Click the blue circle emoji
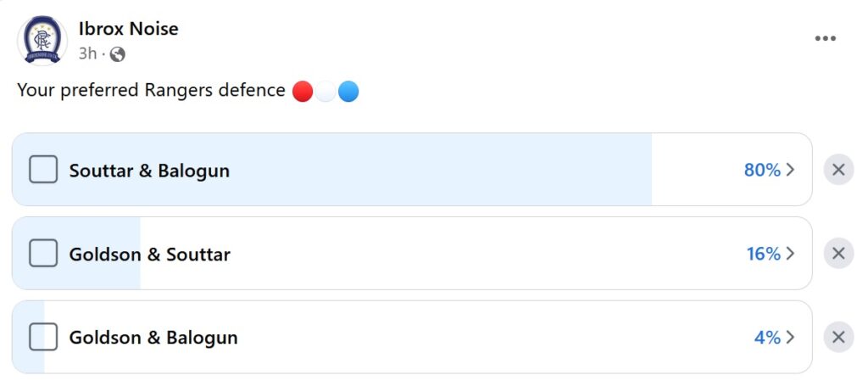The image size is (868, 381). point(348,92)
